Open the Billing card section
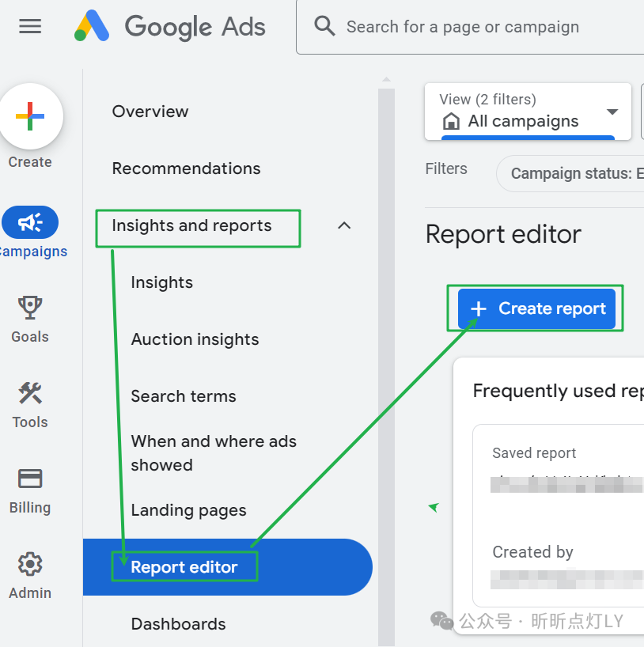The width and height of the screenshot is (644, 647). point(30,490)
